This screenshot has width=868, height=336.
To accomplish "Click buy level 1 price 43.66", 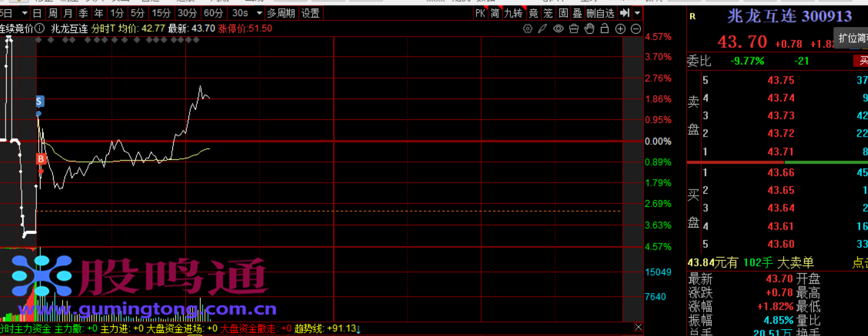I will tap(781, 173).
